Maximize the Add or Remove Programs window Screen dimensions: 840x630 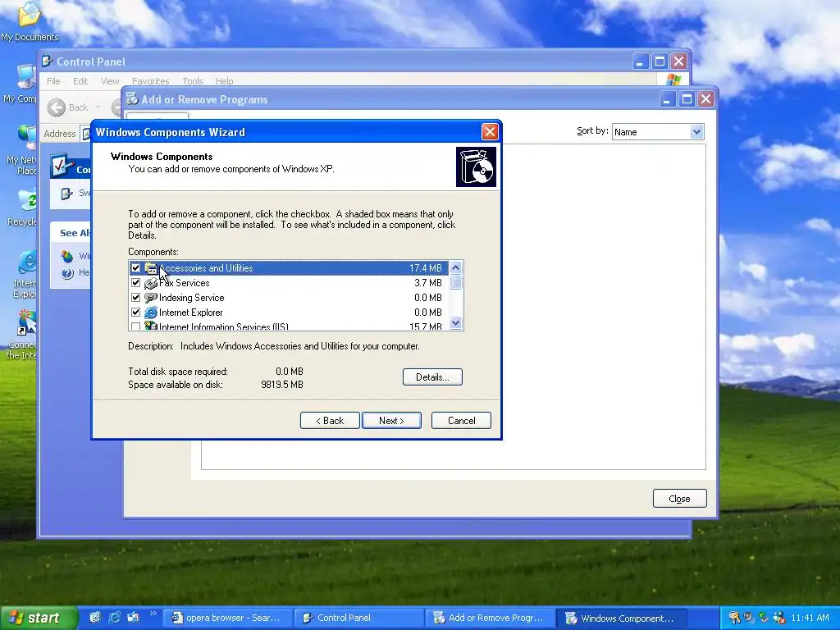(687, 99)
